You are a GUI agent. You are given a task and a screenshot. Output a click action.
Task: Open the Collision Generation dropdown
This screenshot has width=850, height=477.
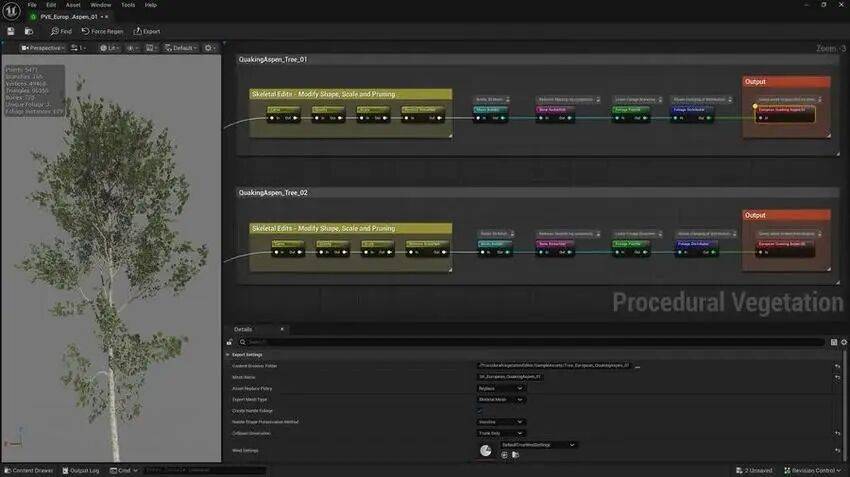(x=501, y=433)
